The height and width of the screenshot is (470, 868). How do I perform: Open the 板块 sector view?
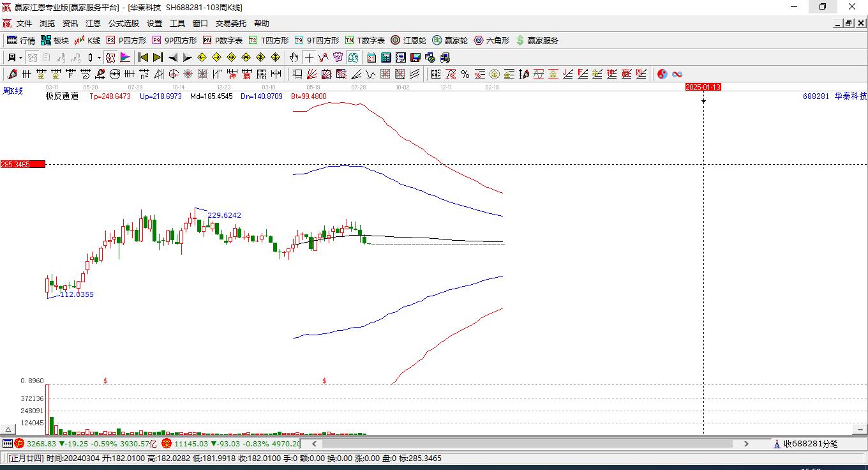click(54, 40)
